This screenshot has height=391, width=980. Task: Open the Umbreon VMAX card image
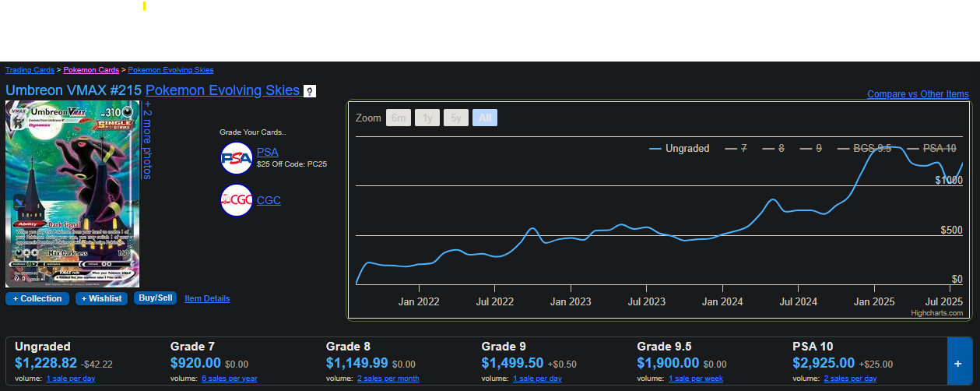72,194
